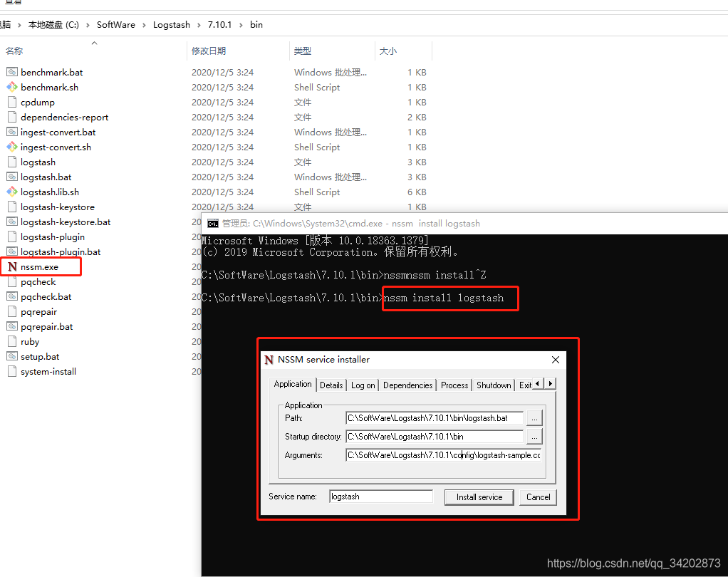The height and width of the screenshot is (577, 728).
Task: Browse for the application Path
Action: pyautogui.click(x=534, y=418)
